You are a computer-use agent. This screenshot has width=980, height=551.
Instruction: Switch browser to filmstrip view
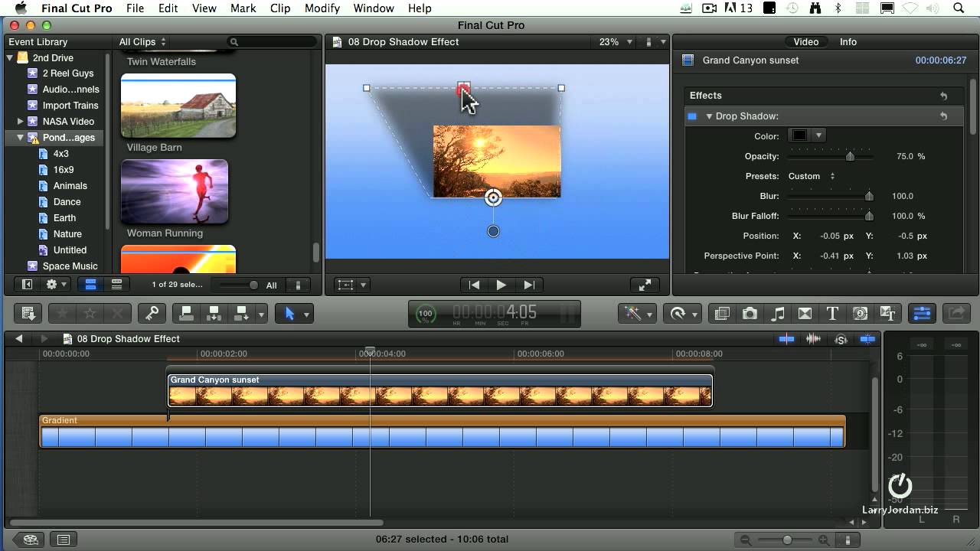[90, 285]
